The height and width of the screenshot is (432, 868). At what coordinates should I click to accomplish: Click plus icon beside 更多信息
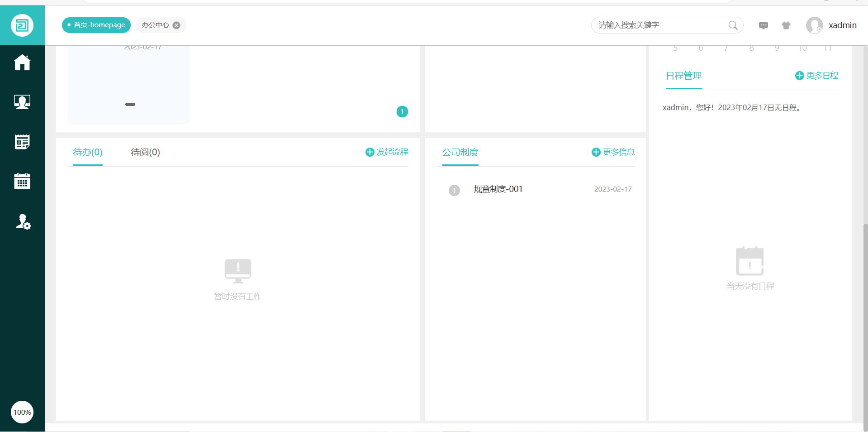(596, 152)
